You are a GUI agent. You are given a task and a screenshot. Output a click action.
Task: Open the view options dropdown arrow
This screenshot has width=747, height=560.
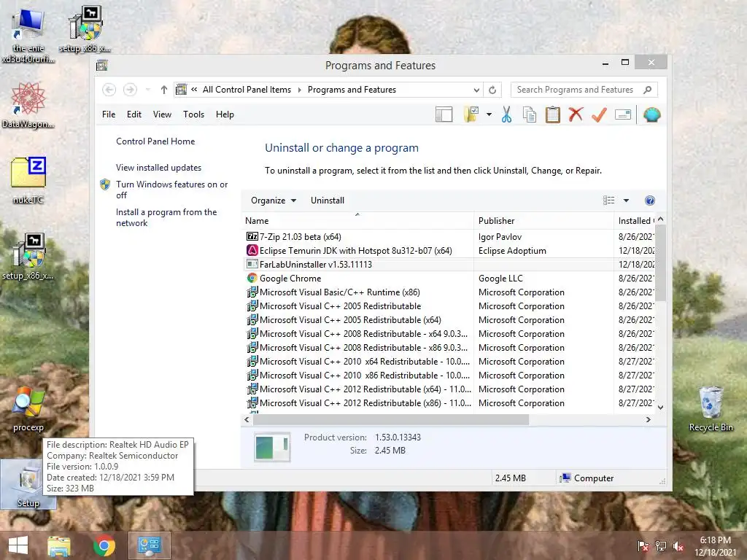pos(626,201)
